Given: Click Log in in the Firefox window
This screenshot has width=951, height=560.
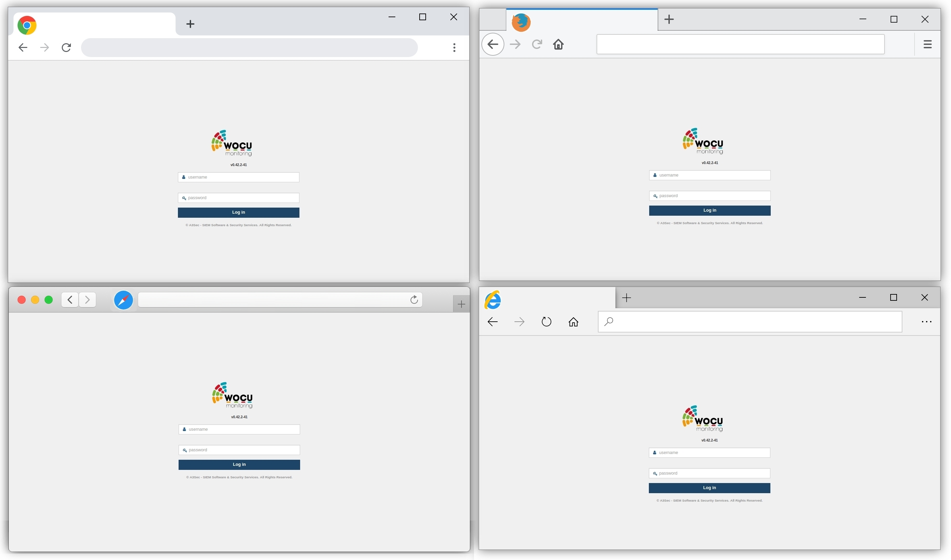Looking at the screenshot, I should [710, 211].
